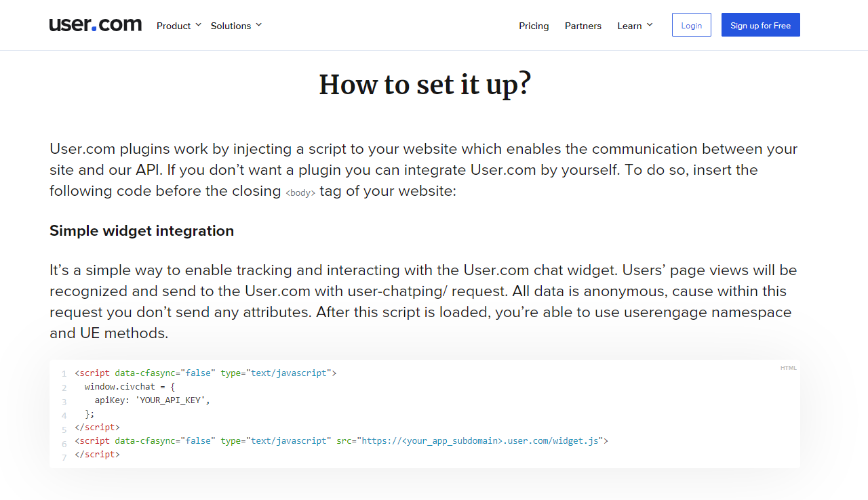Expand the chevron next to Solutions

click(x=258, y=25)
